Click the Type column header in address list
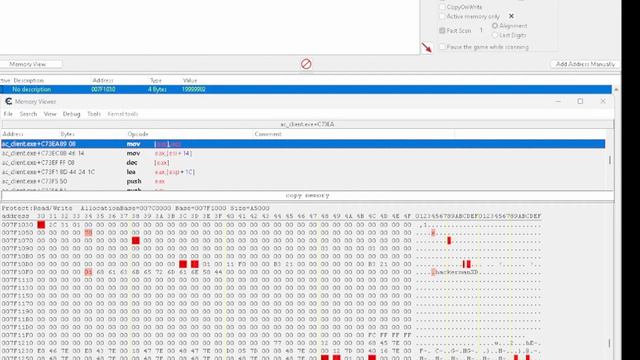 156,80
